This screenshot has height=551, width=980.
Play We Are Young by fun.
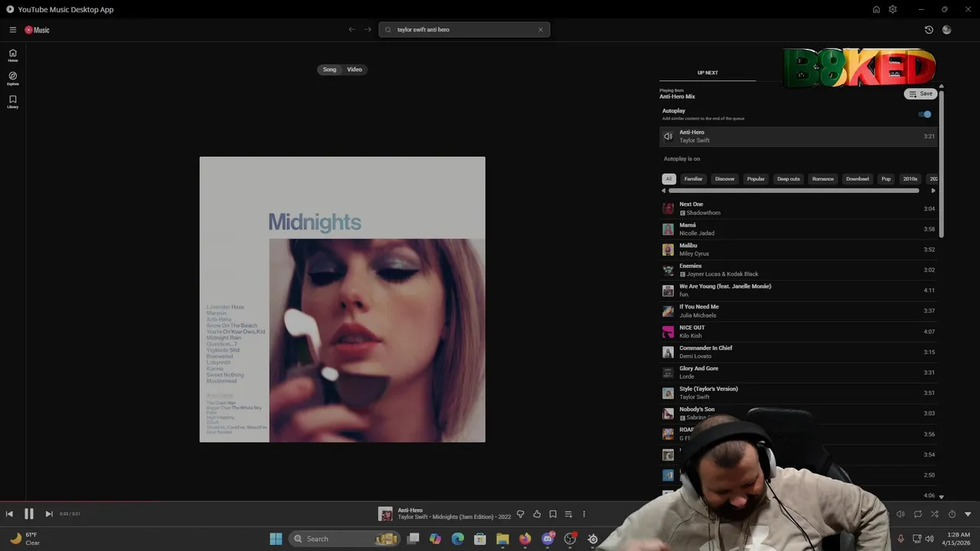tap(799, 290)
